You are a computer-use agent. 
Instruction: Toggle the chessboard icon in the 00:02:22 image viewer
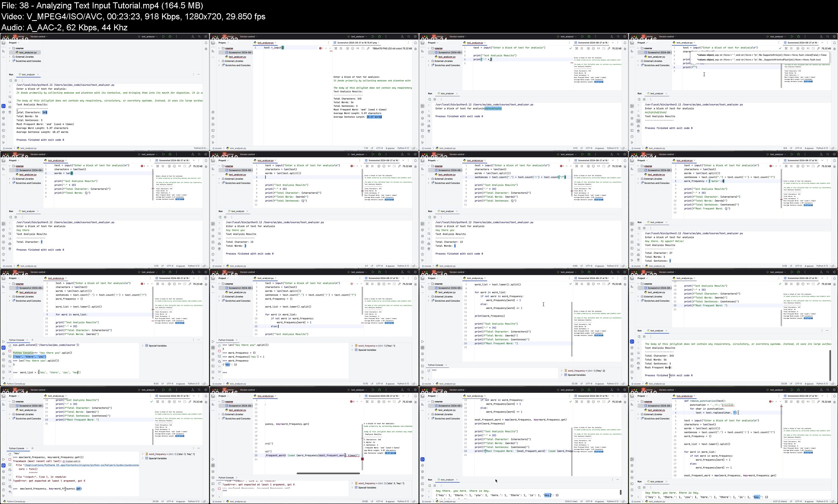tap(336, 48)
